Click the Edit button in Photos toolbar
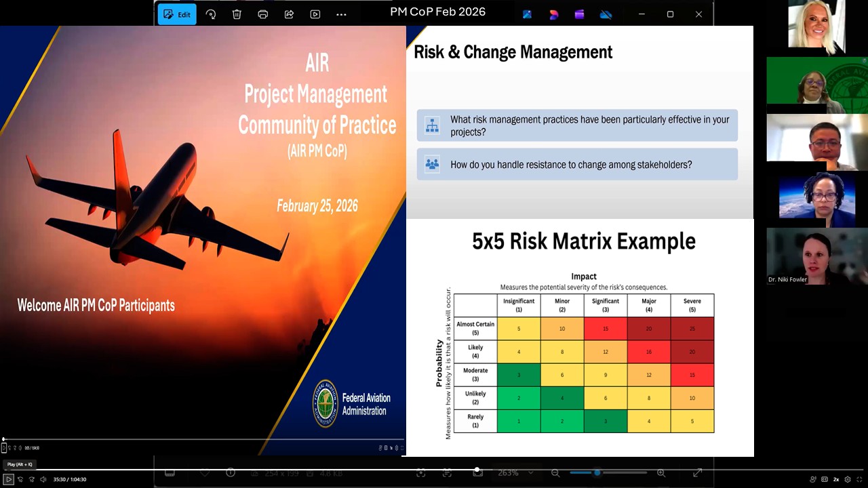868x488 pixels. pyautogui.click(x=177, y=14)
